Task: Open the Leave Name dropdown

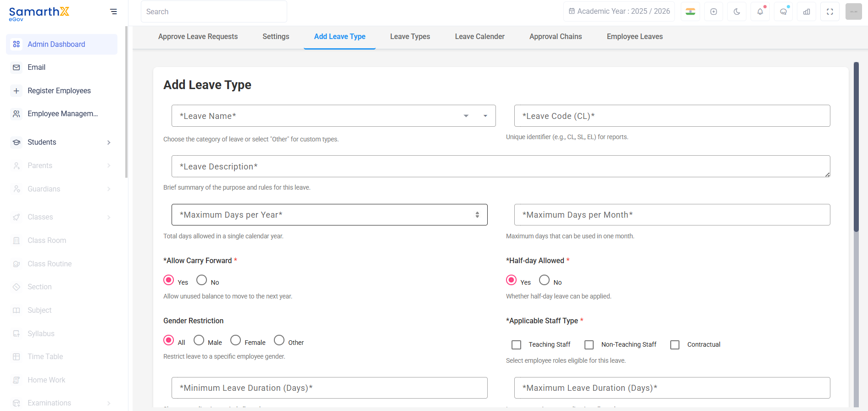Action: point(334,116)
